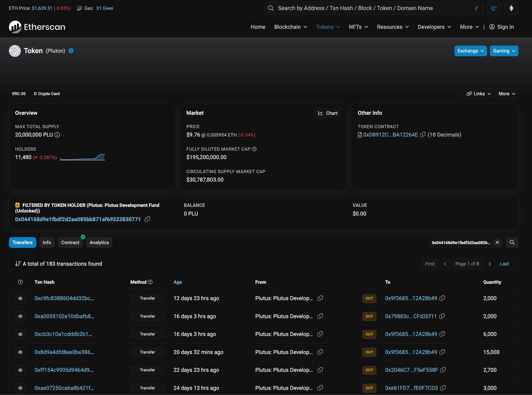
Task: Go to previous page arrow
Action: pyautogui.click(x=445, y=264)
